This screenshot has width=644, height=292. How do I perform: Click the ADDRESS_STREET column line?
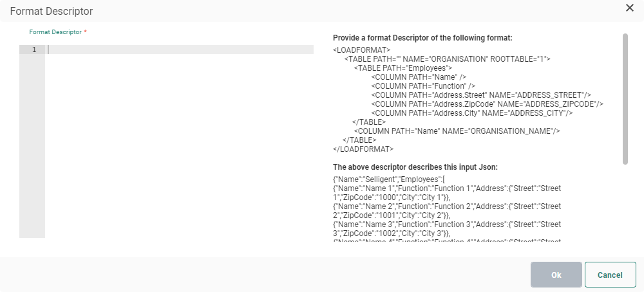point(481,95)
